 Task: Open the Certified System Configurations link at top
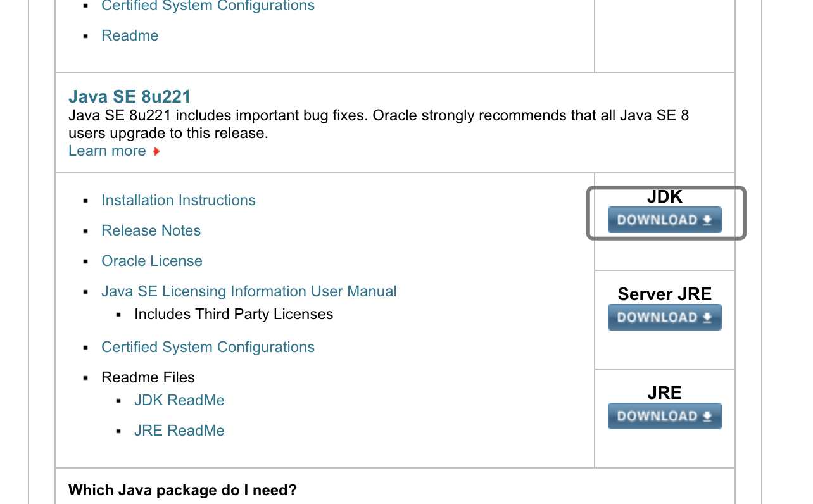click(208, 6)
